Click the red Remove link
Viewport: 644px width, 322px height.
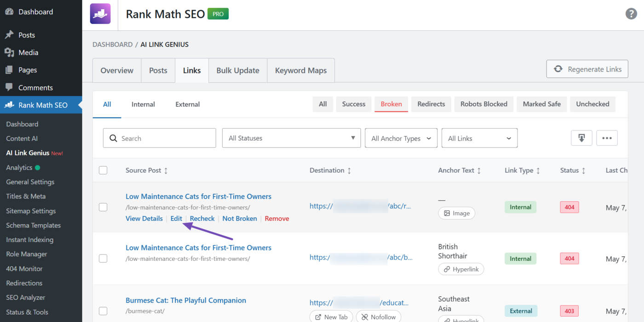point(277,219)
